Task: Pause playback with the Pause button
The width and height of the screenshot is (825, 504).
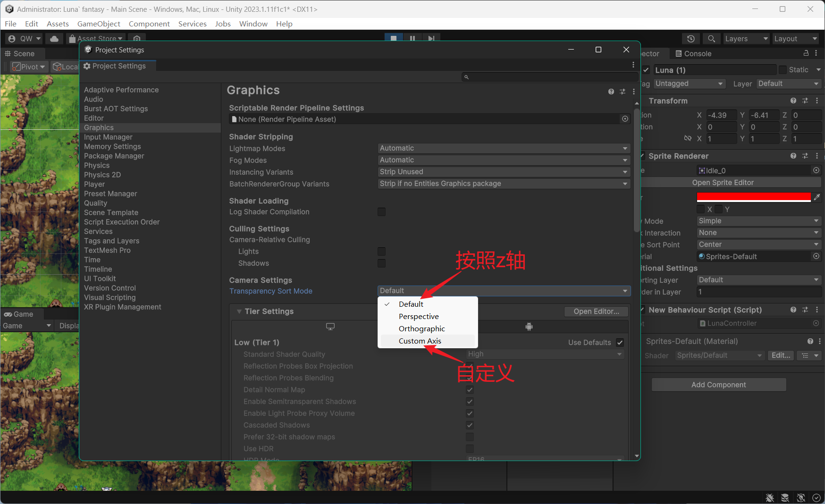Action: tap(412, 38)
